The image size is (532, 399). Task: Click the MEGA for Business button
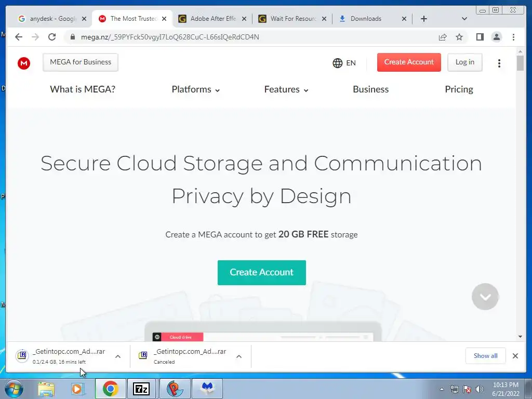pyautogui.click(x=81, y=62)
